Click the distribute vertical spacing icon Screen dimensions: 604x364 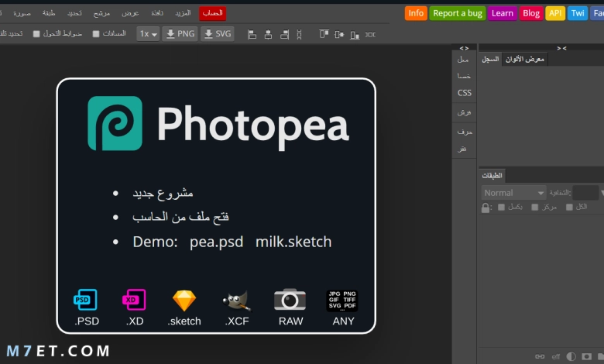300,35
